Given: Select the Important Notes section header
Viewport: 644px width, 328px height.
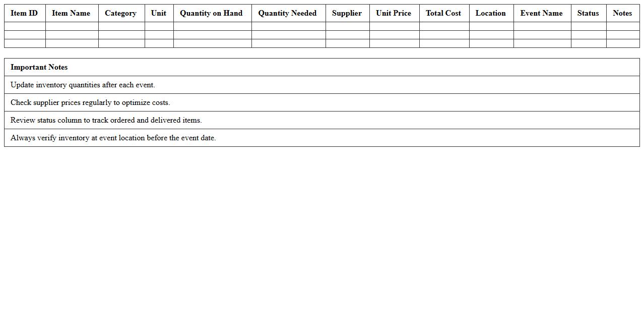Looking at the screenshot, I should pyautogui.click(x=39, y=67).
